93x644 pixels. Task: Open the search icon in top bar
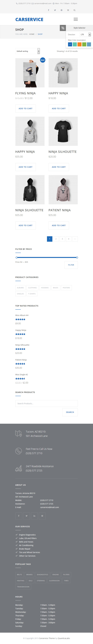[x=74, y=10]
